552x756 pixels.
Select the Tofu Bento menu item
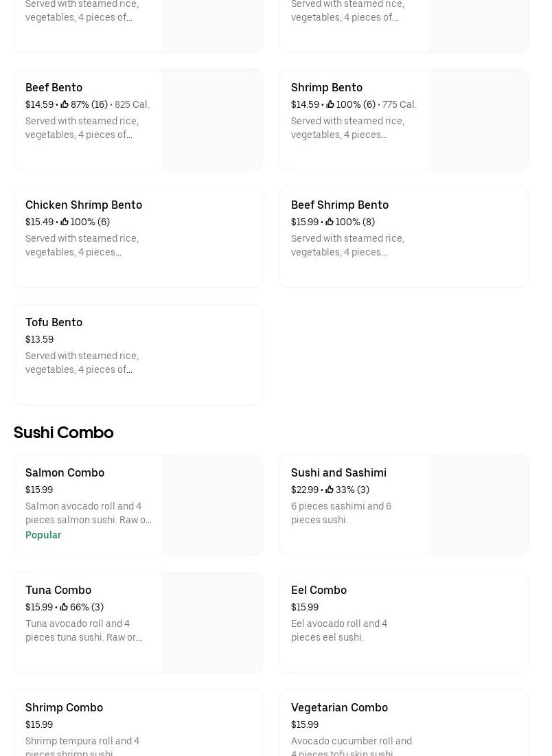tap(54, 322)
